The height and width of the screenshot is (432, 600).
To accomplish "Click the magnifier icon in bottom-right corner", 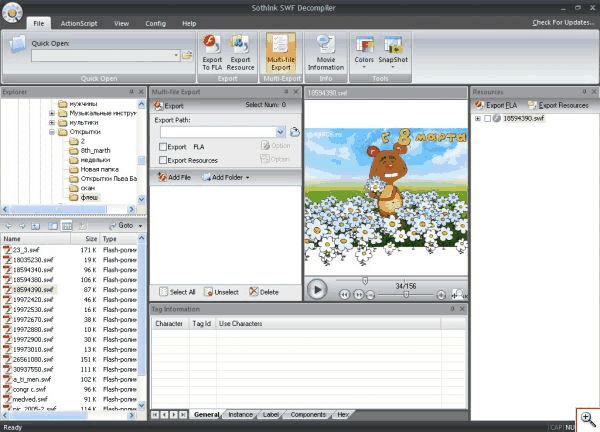I will (588, 419).
